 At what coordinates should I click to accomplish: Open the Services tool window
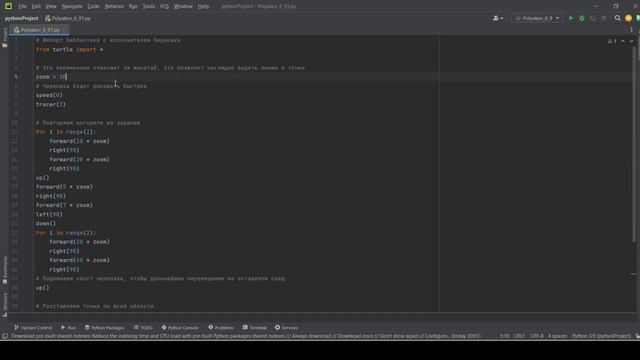(x=287, y=328)
